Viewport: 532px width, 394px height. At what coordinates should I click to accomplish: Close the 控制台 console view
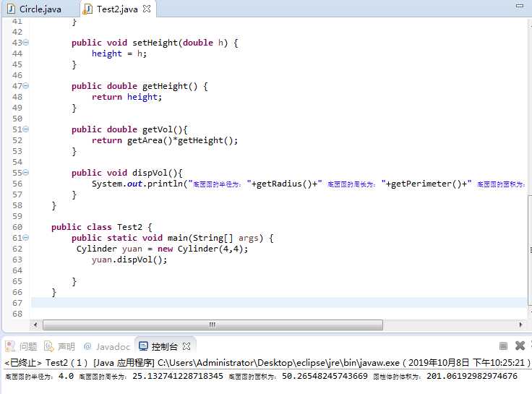point(186,346)
